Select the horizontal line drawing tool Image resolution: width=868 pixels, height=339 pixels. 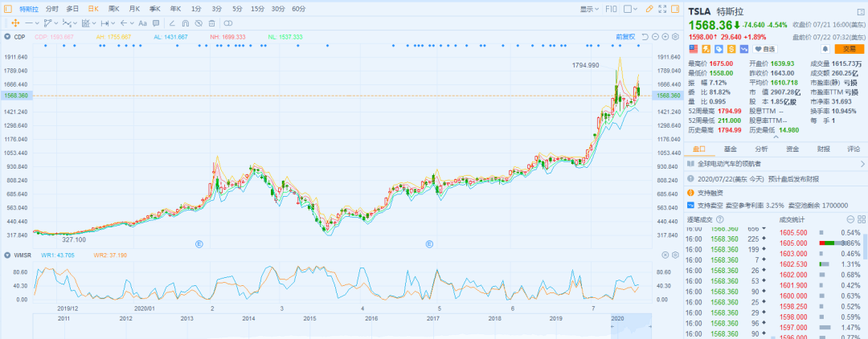[29, 22]
